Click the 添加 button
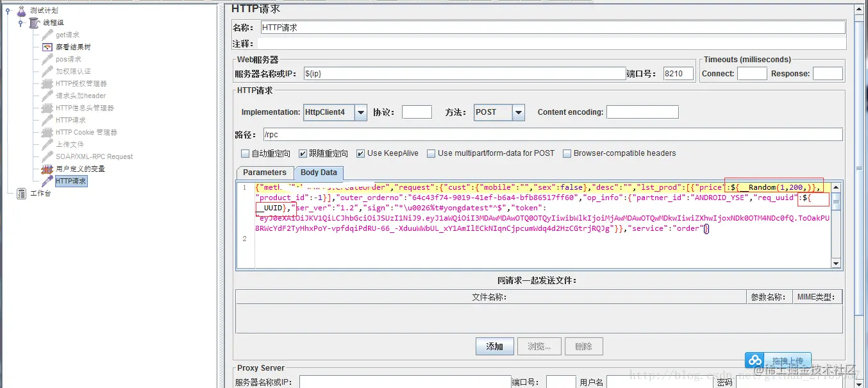 (x=495, y=346)
